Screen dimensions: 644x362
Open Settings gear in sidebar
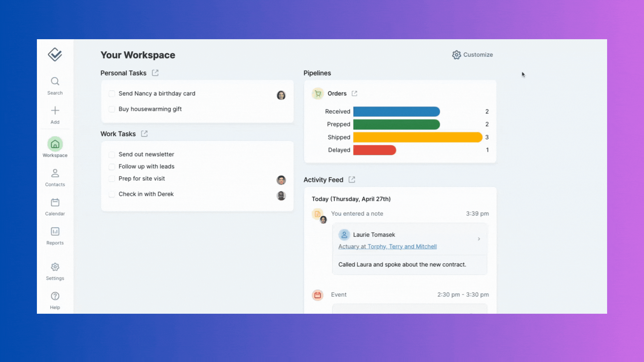55,267
